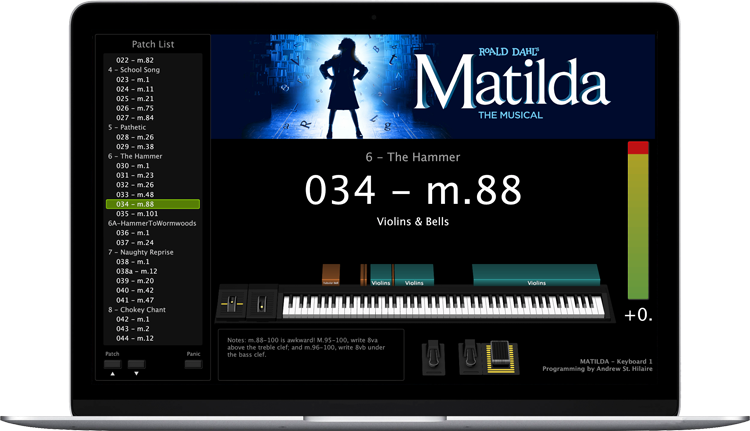This screenshot has height=431, width=750.
Task: Select patch 032 - m.26
Action: point(153,185)
